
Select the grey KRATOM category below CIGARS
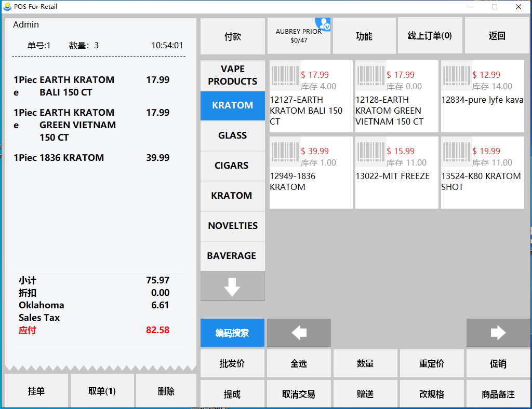click(232, 196)
